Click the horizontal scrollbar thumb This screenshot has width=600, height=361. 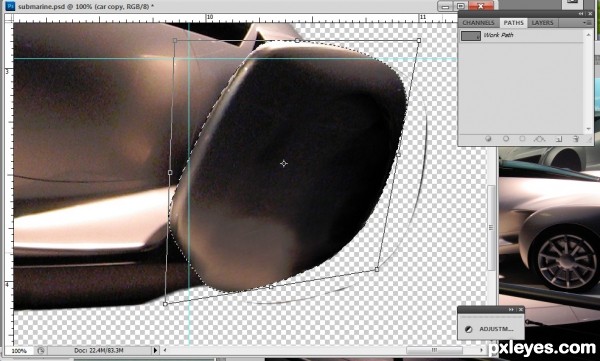(x=434, y=350)
